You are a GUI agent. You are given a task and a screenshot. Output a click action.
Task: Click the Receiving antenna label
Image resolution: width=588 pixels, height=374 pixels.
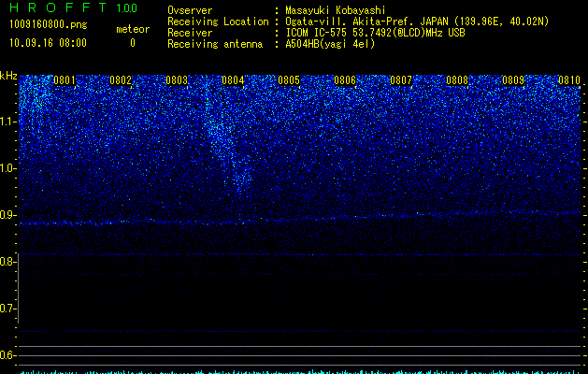[x=215, y=44]
